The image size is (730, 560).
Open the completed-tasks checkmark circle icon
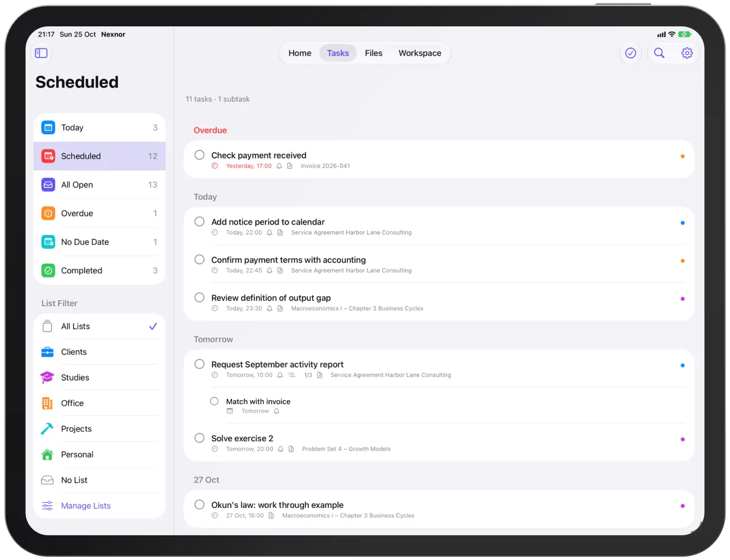click(631, 53)
